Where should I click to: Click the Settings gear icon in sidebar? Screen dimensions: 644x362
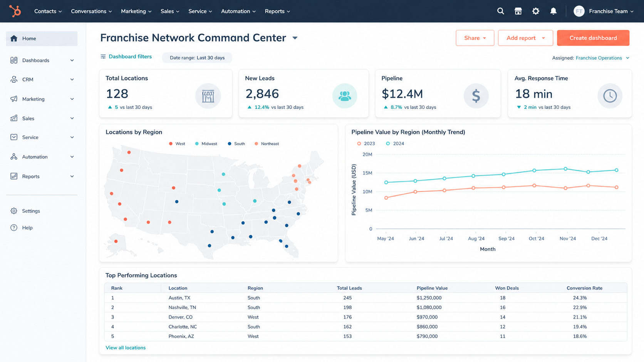tap(14, 211)
